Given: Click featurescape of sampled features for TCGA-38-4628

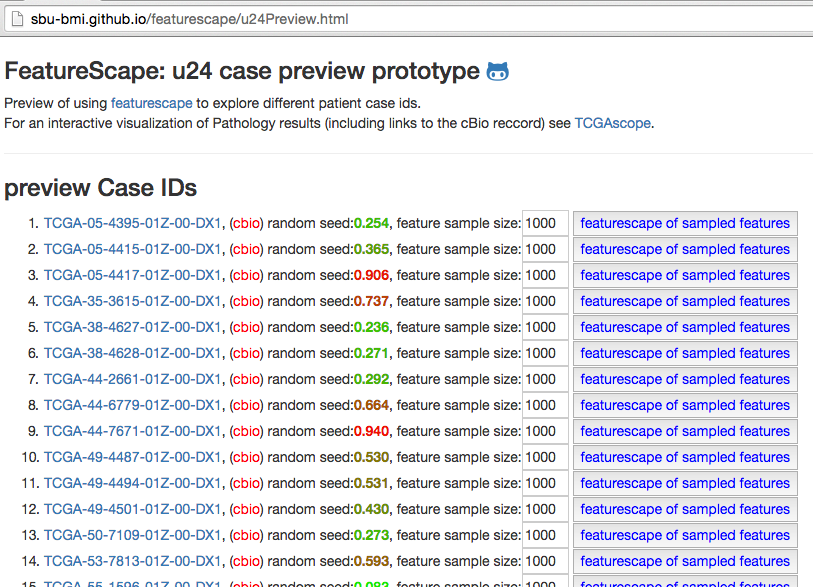Looking at the screenshot, I should [684, 353].
